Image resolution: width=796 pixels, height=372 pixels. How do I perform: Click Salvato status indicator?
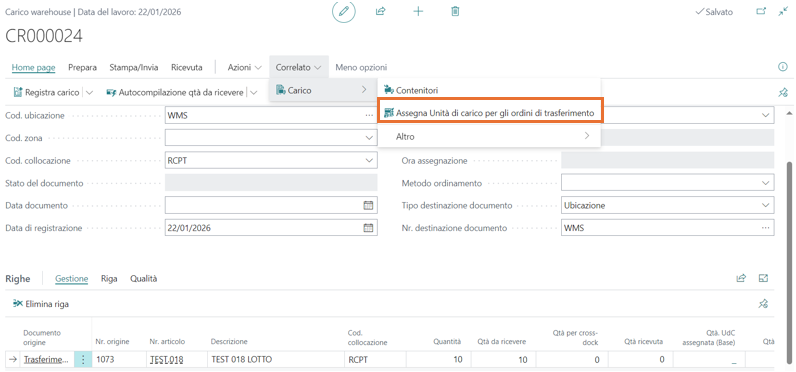(714, 12)
